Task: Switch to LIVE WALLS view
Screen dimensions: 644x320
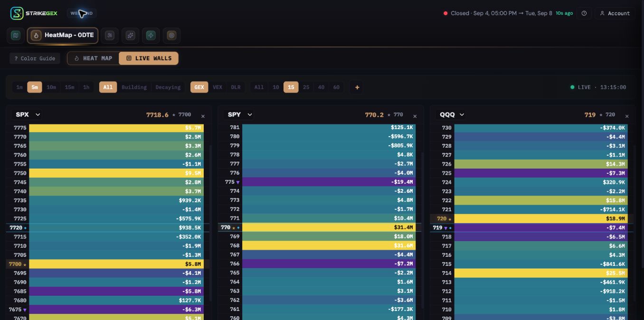Action: coord(149,58)
